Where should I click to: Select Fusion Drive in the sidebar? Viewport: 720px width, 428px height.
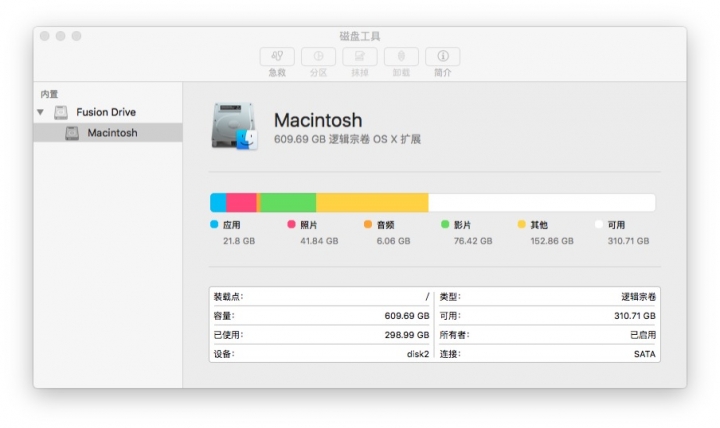[x=108, y=112]
